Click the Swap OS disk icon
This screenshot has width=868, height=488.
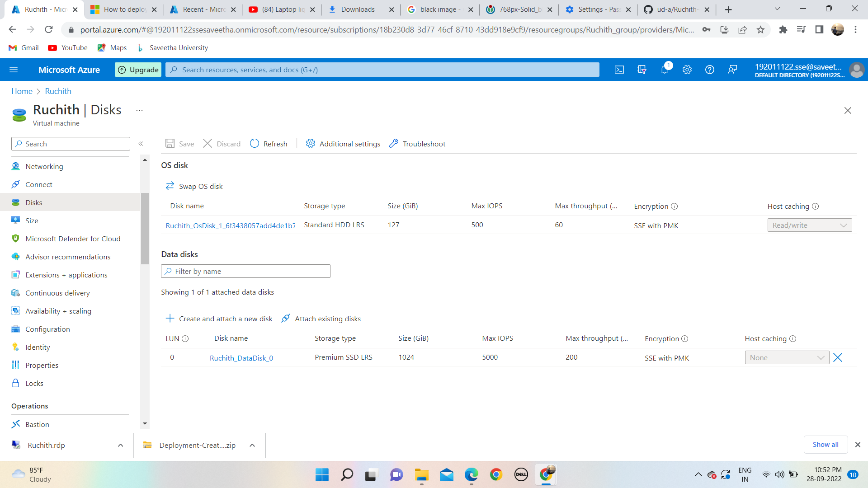tap(170, 186)
